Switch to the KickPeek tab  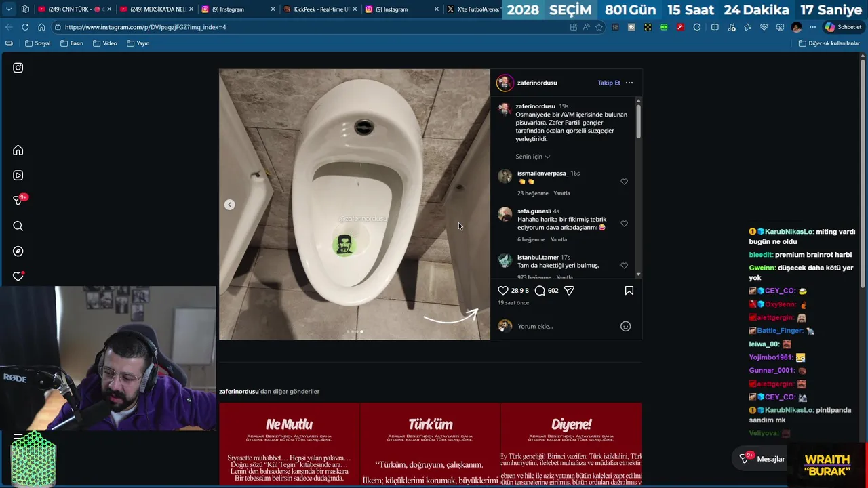319,9
